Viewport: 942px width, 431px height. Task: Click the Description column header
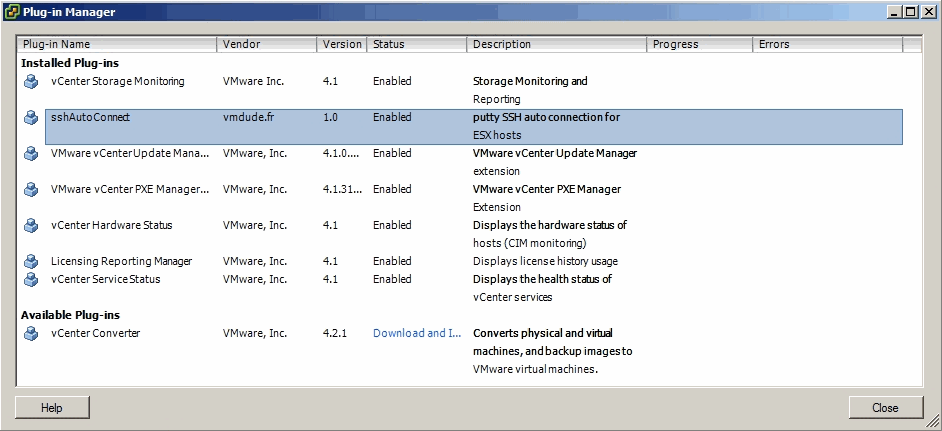tap(557, 44)
